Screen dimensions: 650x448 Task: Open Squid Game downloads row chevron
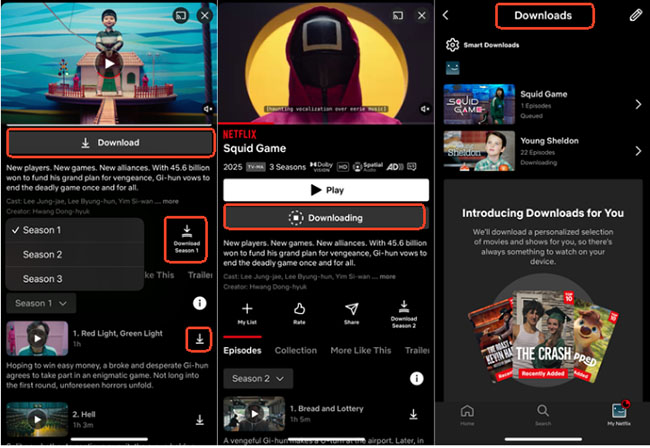pos(638,104)
